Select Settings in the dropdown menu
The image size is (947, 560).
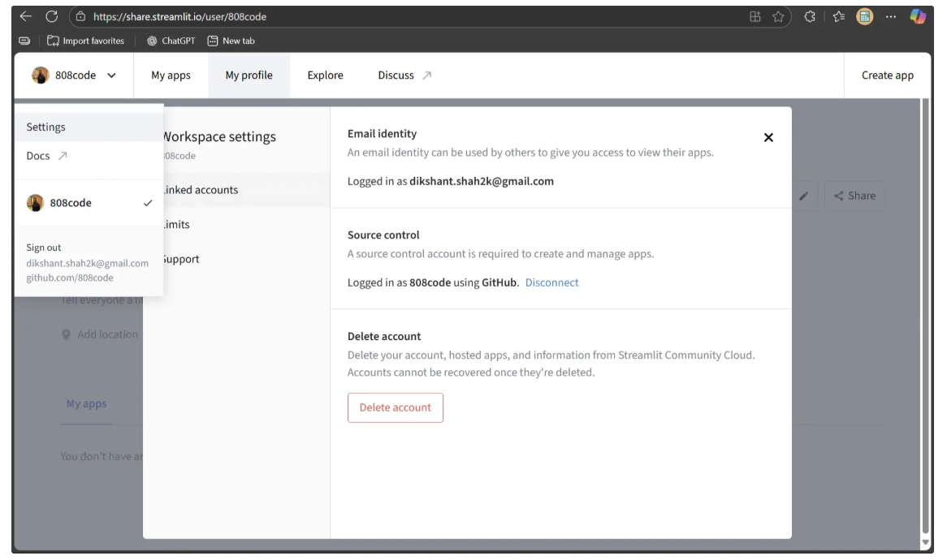(89, 127)
